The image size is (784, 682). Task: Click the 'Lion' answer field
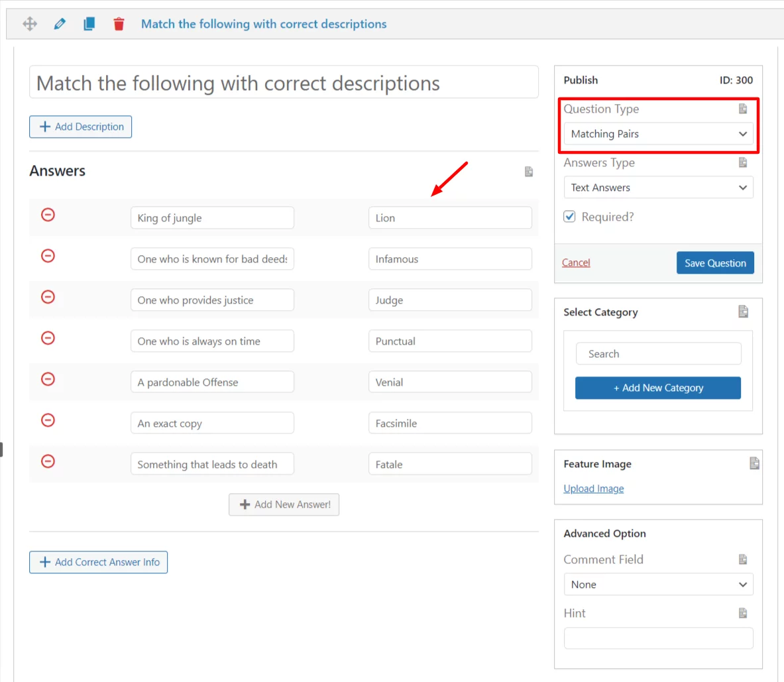(x=450, y=218)
